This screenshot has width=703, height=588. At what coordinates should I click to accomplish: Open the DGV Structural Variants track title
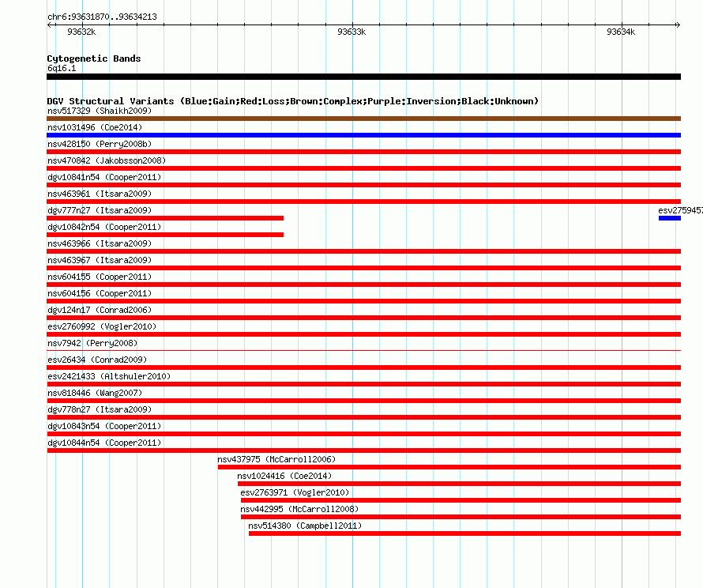click(293, 101)
